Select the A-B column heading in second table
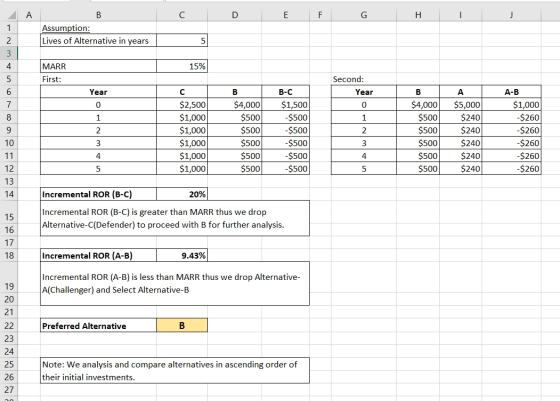Viewport: 560px width, 401px height. tap(511, 92)
